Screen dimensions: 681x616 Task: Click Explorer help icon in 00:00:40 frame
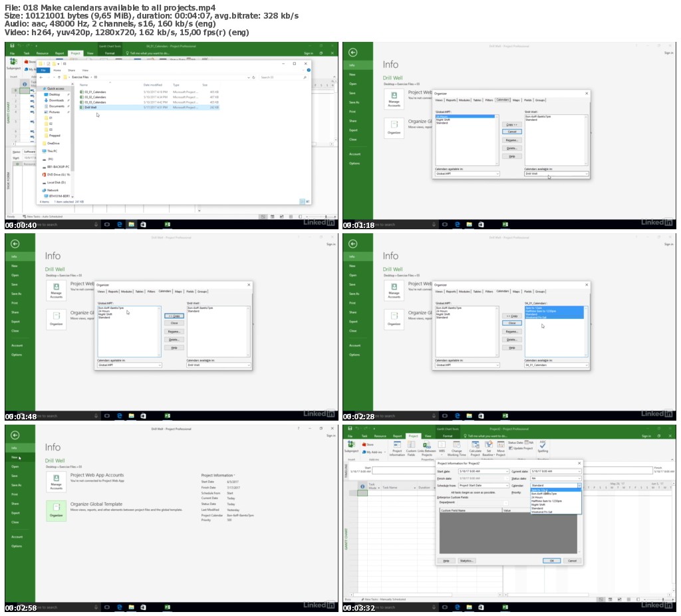coord(309,70)
